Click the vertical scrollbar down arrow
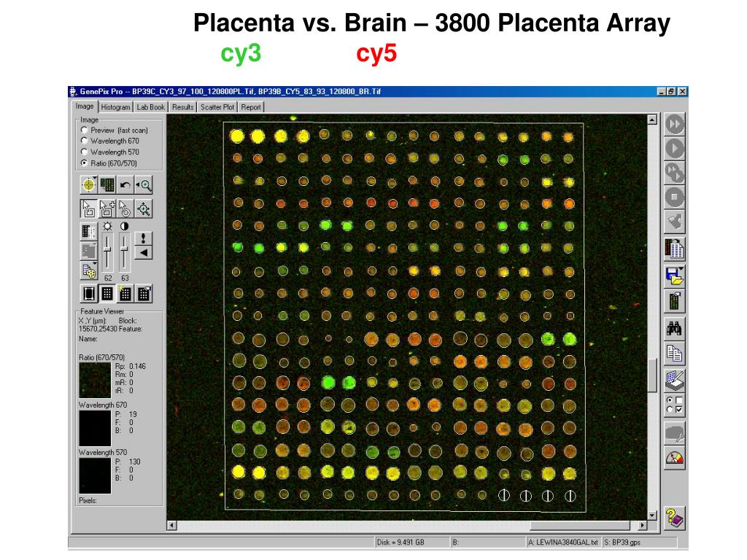The height and width of the screenshot is (560, 747). pos(652,516)
